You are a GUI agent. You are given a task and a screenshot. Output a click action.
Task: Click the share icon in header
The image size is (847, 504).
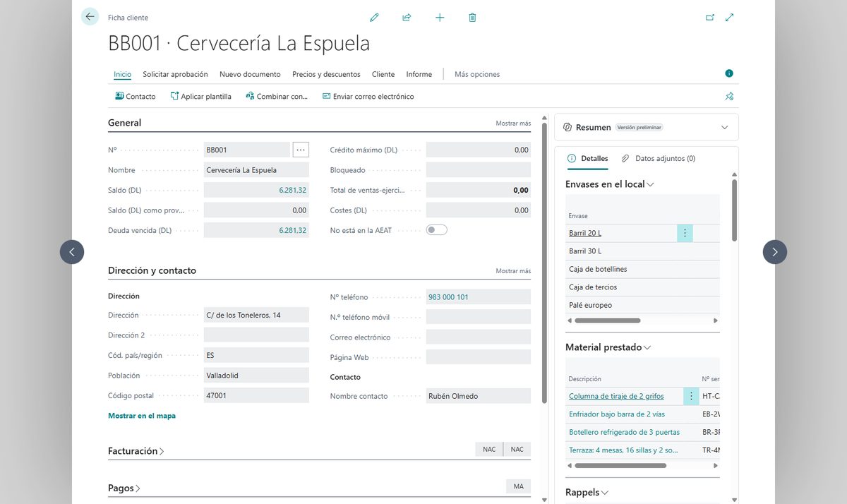point(407,17)
